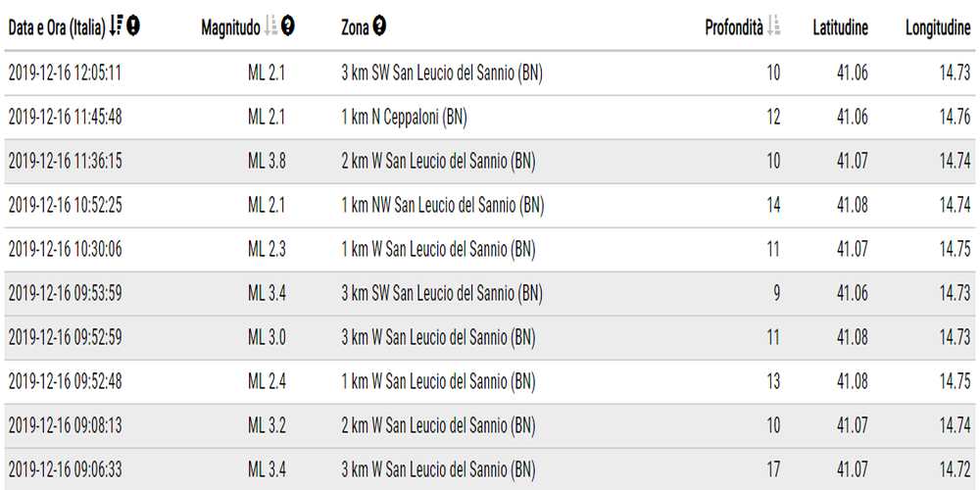Click the Data e Ora (Italia) header
Viewport: 980px width, 490px height.
(57, 27)
